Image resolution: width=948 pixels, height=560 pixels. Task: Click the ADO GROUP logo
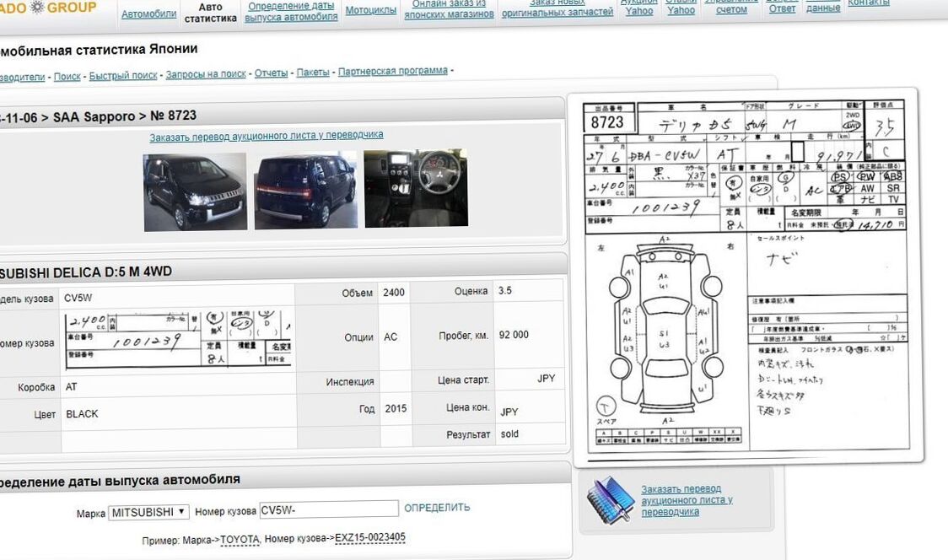coord(48,8)
